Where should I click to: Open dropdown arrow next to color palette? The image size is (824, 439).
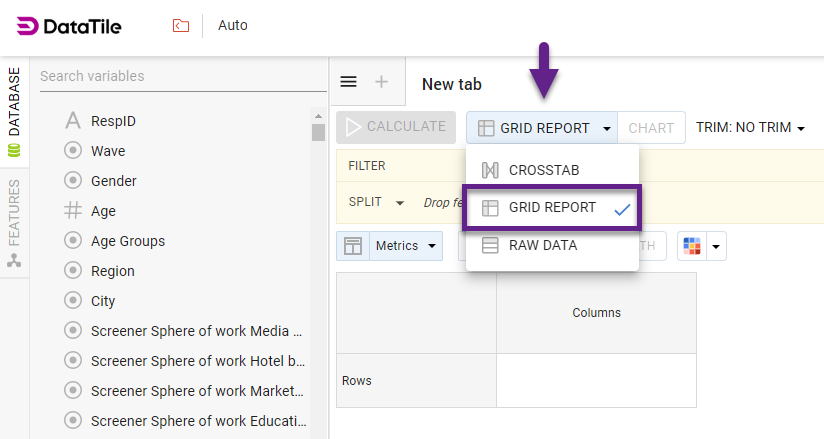coord(716,246)
